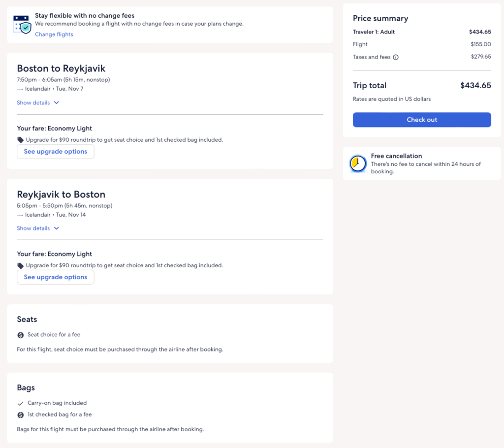Viewport: 504px width, 448px height.
Task: Click the Traveler 1: Adult price row
Action: pos(422,32)
